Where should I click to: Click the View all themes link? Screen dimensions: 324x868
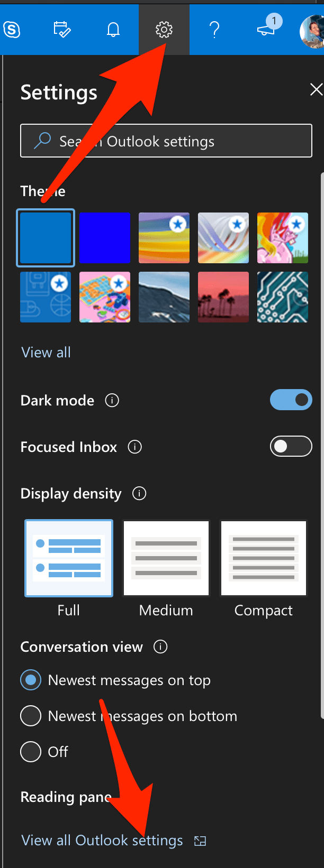[x=46, y=353]
